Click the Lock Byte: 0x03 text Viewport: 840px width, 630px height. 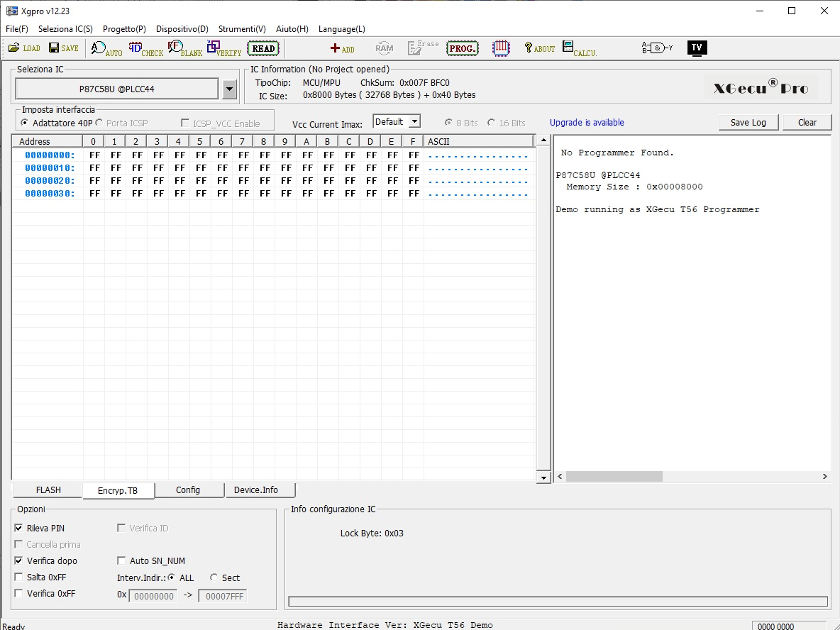click(x=372, y=534)
